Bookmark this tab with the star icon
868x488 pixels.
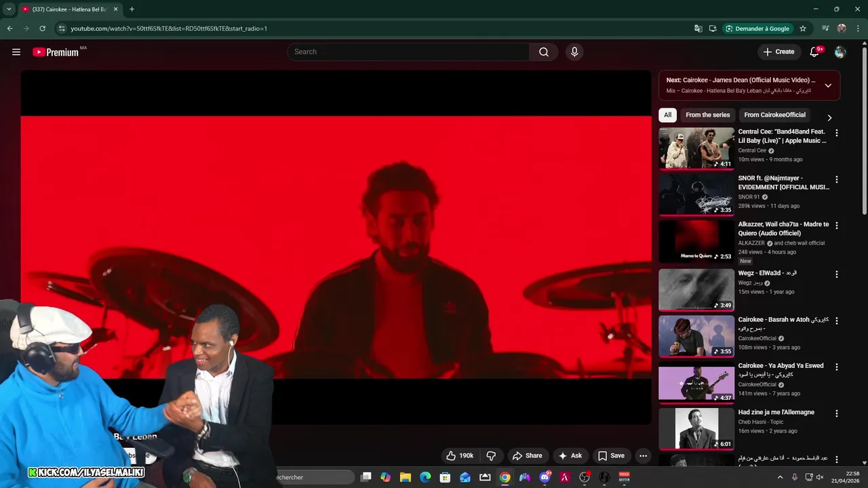pos(803,28)
